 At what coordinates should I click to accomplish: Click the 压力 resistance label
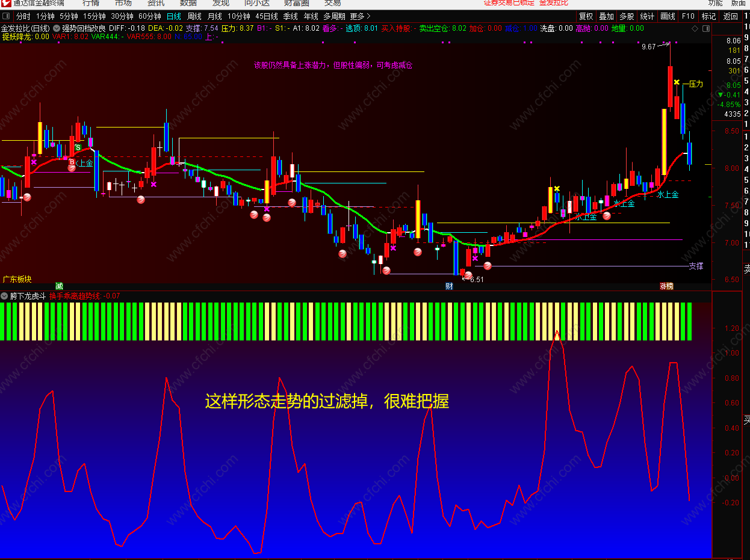[x=696, y=84]
